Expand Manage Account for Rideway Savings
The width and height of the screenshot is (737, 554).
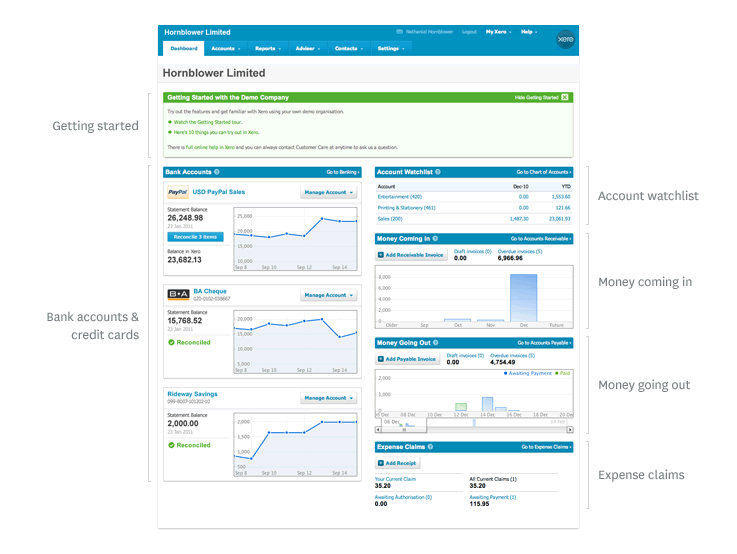[x=328, y=398]
